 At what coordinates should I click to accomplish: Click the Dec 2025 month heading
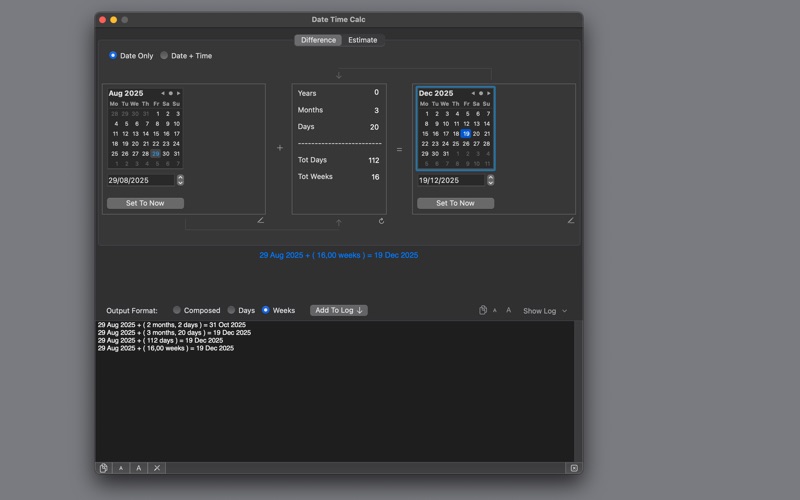point(436,93)
